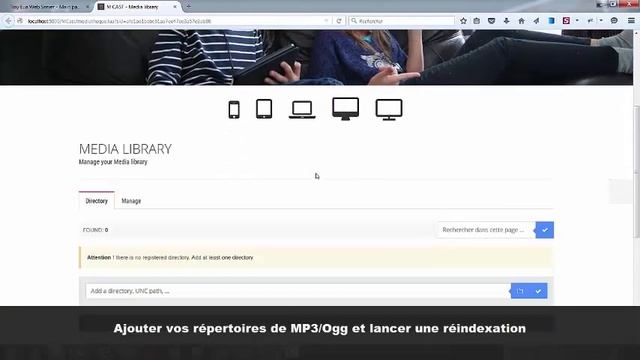Click the page vertical scrollbar
The width and height of the screenshot is (640, 360).
coord(636,171)
